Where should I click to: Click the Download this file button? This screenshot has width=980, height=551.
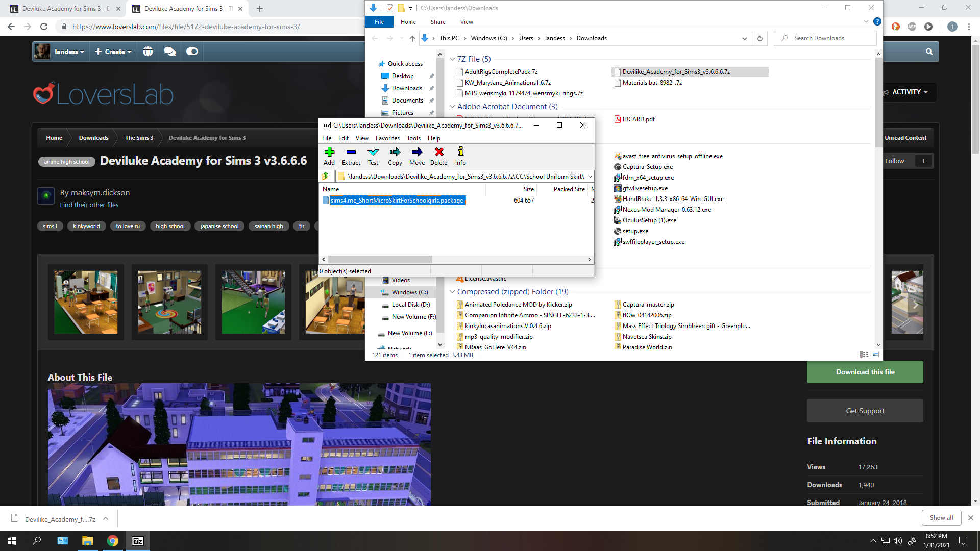point(865,372)
